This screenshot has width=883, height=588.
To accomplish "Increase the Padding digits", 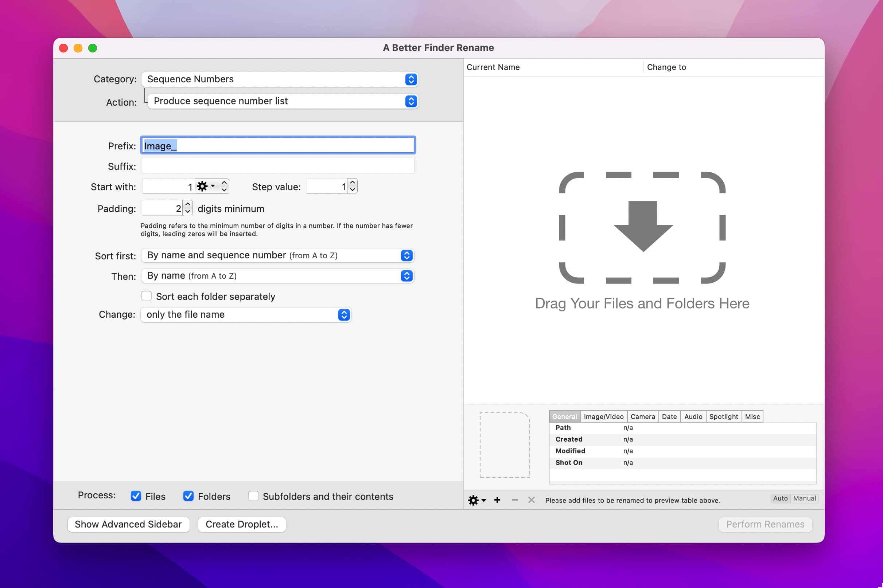I will pyautogui.click(x=188, y=204).
